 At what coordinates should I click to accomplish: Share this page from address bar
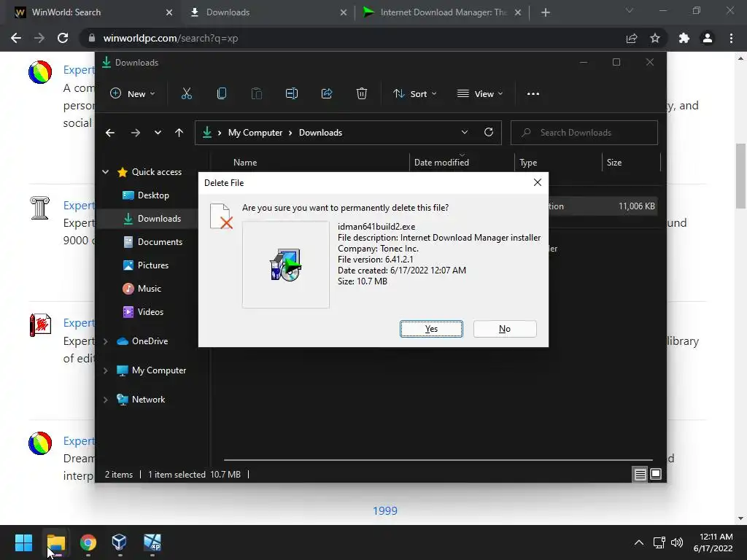[x=632, y=38]
